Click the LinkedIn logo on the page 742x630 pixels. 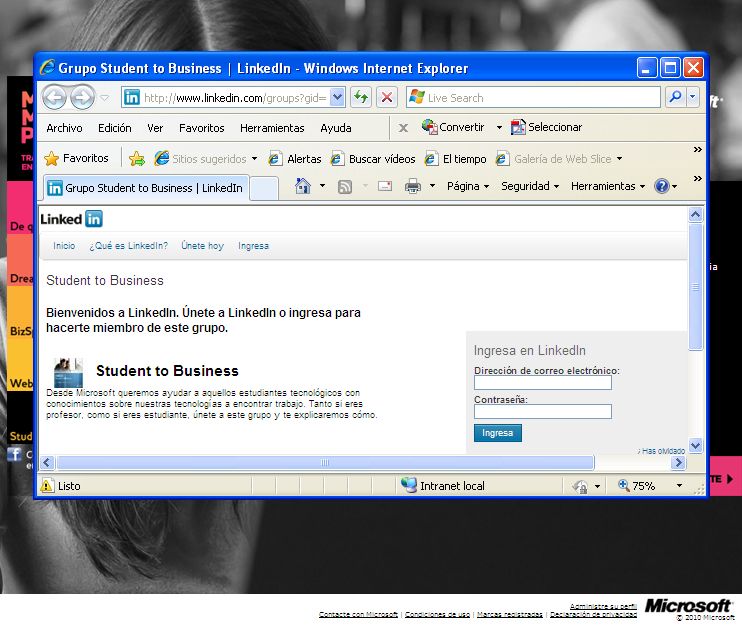click(71, 219)
